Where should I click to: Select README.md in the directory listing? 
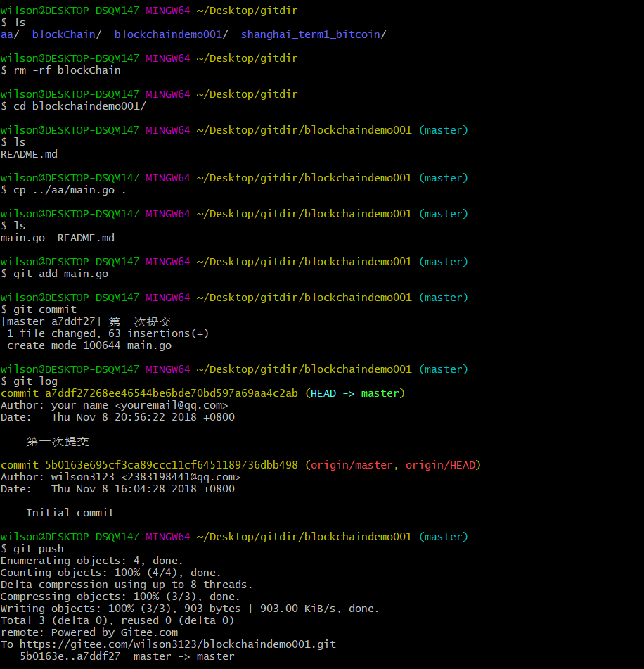pyautogui.click(x=85, y=237)
